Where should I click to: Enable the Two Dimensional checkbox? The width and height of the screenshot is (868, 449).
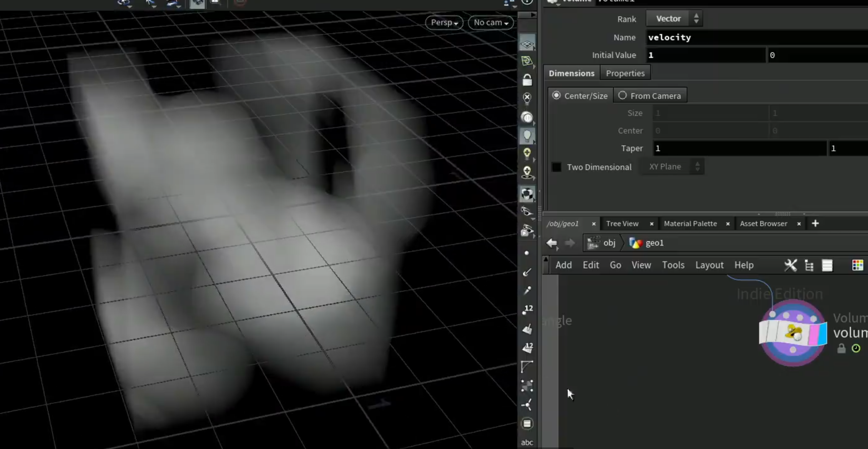coord(557,167)
